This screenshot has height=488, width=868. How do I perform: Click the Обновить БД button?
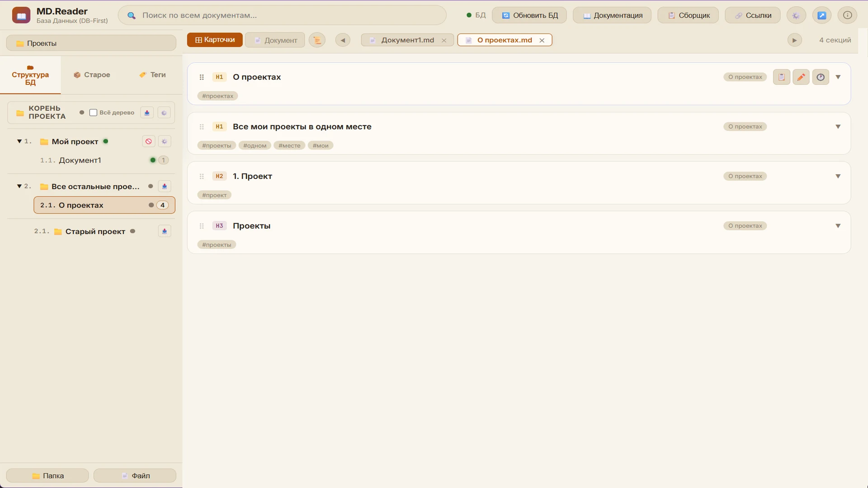pyautogui.click(x=530, y=15)
